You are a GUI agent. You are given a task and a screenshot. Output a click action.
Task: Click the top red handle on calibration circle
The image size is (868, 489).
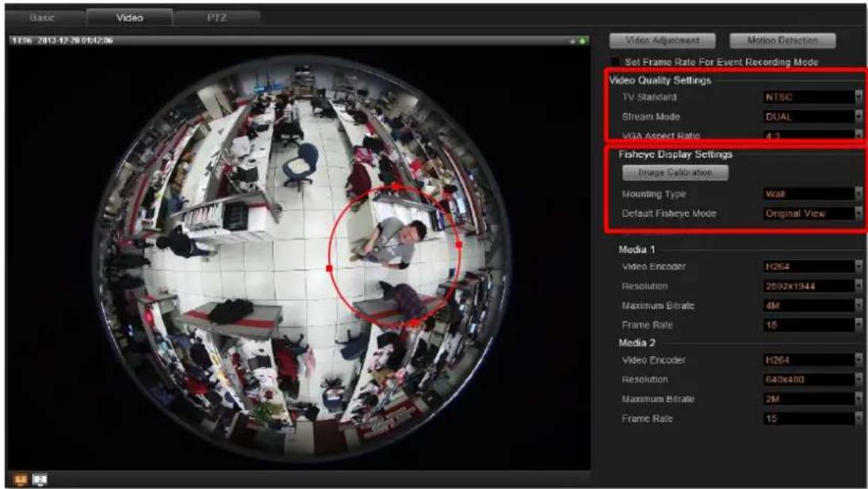pos(396,188)
